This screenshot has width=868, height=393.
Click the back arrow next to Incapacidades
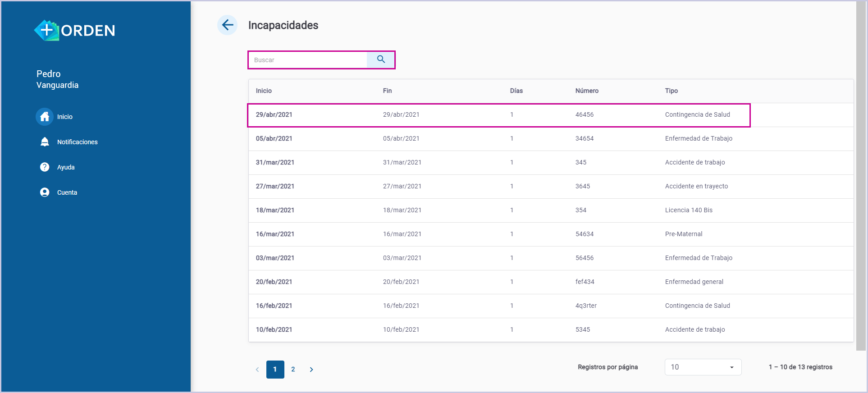point(228,25)
